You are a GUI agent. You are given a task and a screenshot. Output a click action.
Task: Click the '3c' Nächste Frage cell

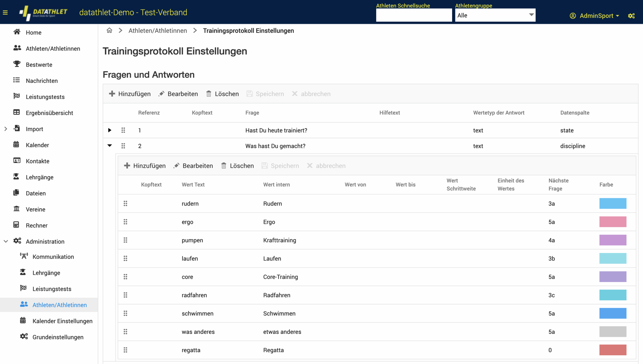[x=552, y=295]
